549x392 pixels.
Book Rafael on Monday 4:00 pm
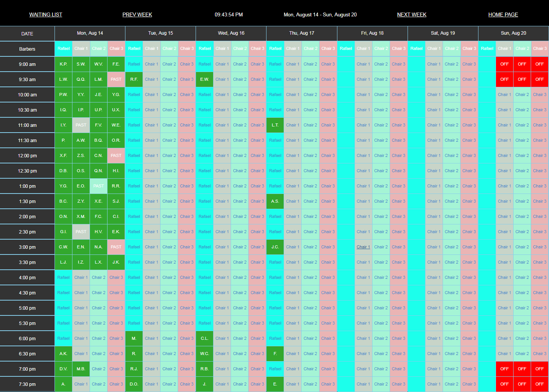tap(63, 277)
